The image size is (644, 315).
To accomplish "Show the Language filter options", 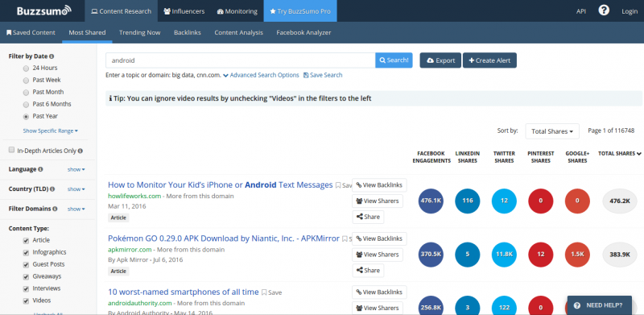I will click(x=76, y=169).
